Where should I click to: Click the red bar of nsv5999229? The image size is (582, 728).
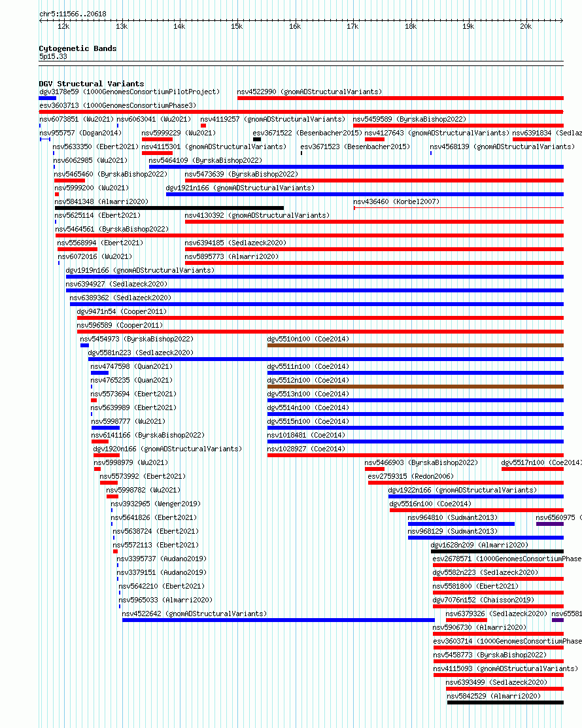(x=158, y=139)
